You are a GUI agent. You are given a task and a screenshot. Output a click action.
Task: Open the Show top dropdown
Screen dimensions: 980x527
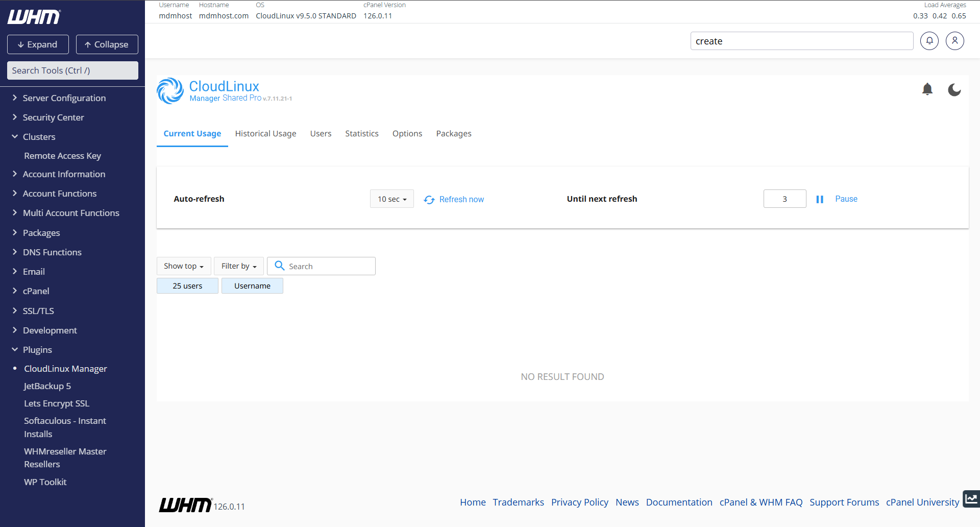(184, 266)
